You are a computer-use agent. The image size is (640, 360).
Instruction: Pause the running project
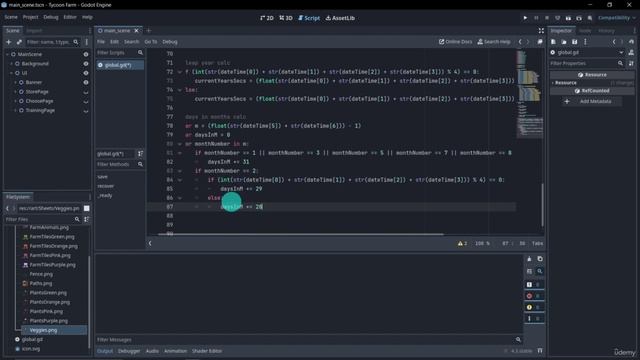tap(536, 18)
